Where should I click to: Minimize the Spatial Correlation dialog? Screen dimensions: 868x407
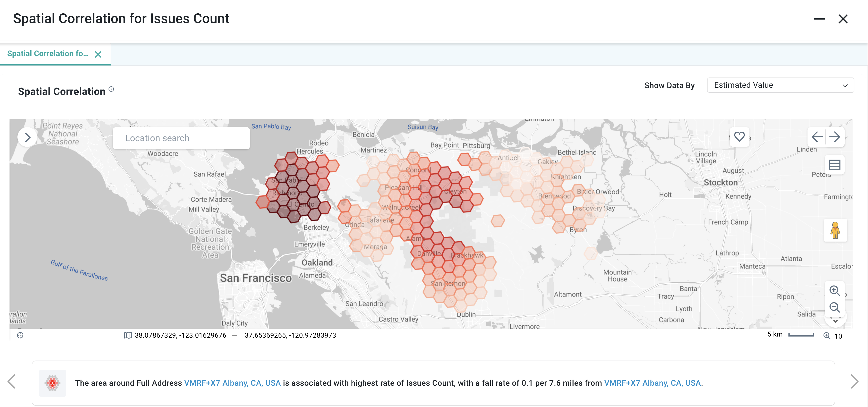coord(819,19)
